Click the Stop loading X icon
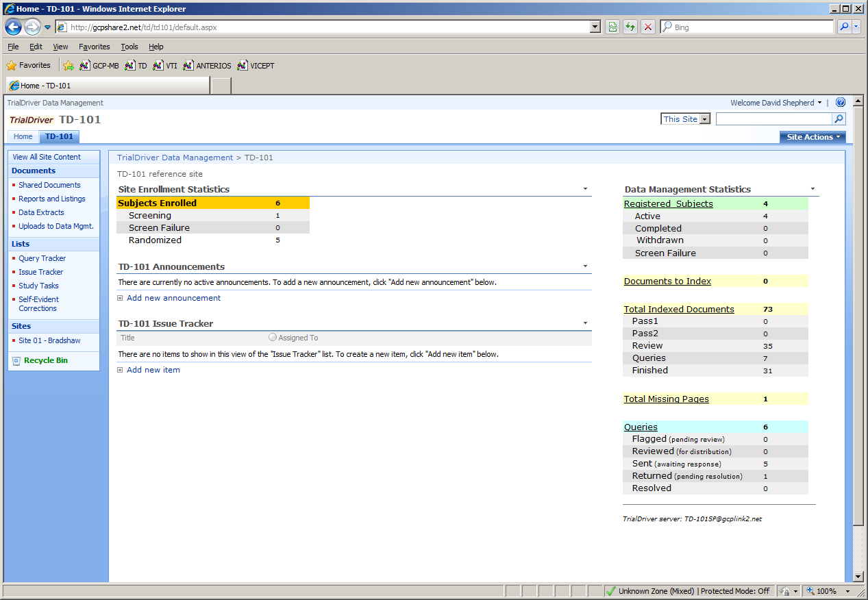 pyautogui.click(x=647, y=27)
